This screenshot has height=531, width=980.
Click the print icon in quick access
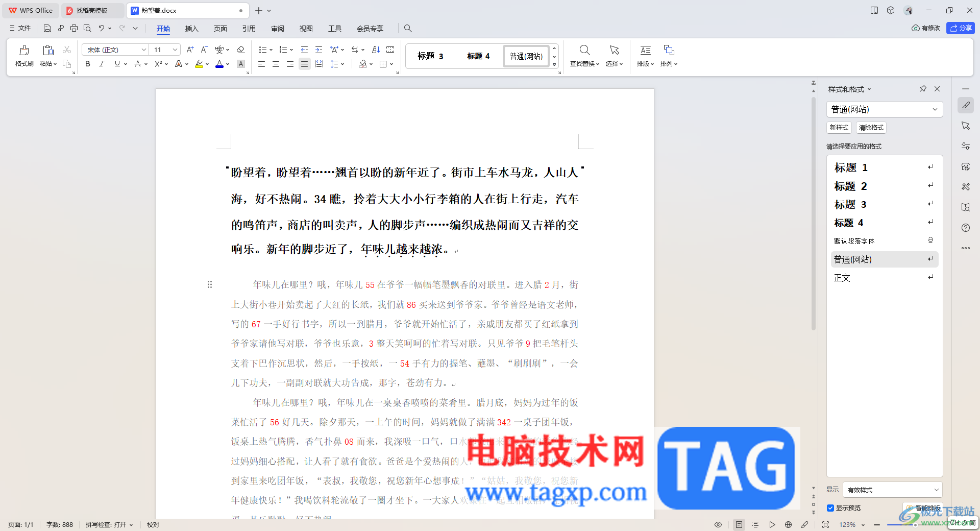pyautogui.click(x=74, y=28)
